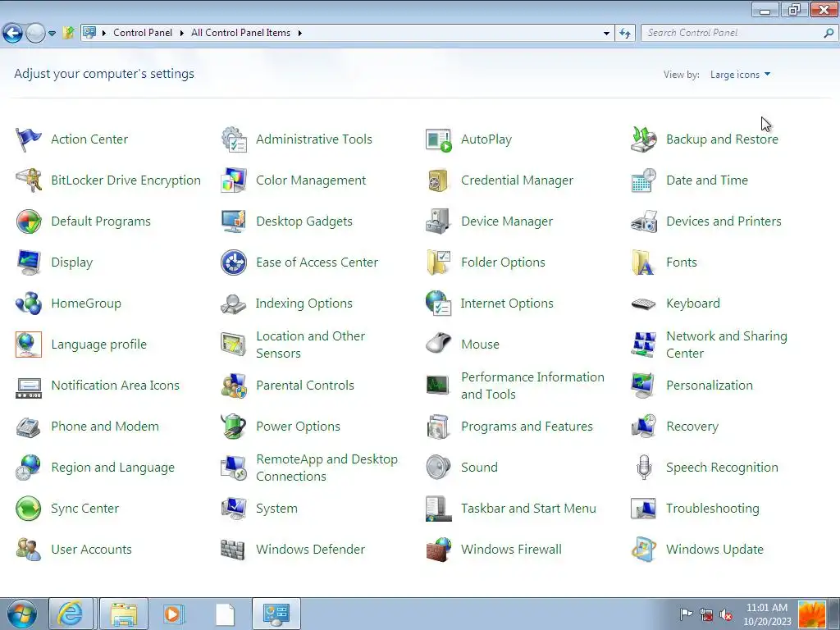Open Windows Media Player from the taskbar

(x=173, y=614)
